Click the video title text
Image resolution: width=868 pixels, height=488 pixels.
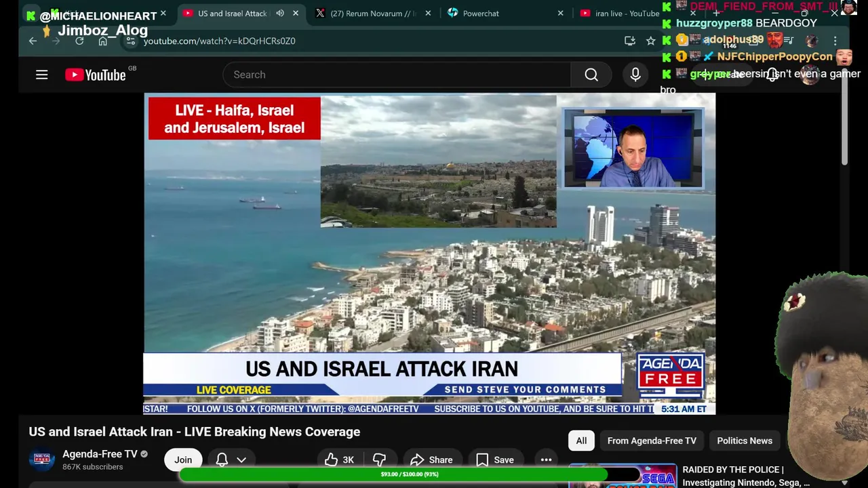[194, 432]
